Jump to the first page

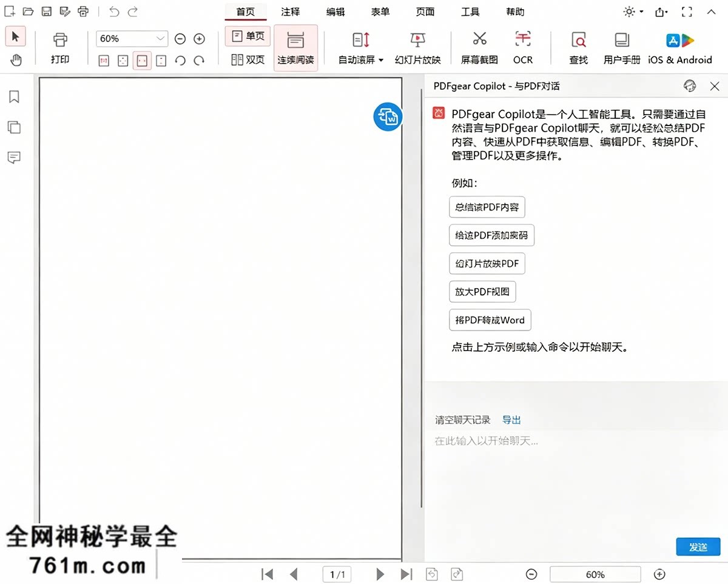(x=267, y=574)
